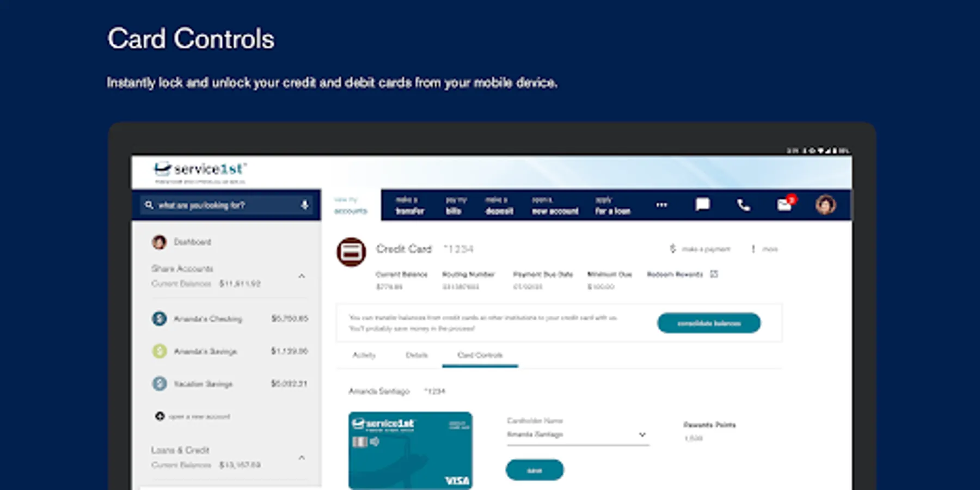980x490 pixels.
Task: Open the chat message icon
Action: 702,205
